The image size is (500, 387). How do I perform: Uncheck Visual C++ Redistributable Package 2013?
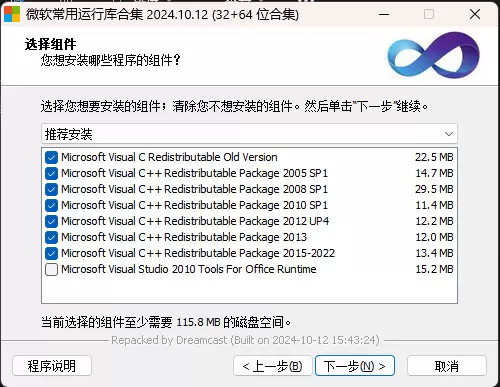[x=51, y=237]
